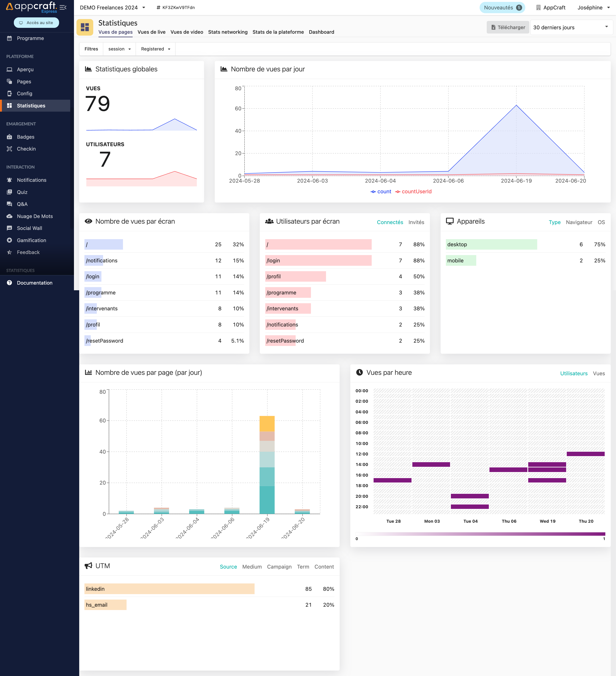Open the Vues de live tab
This screenshot has width=616, height=676.
point(151,32)
